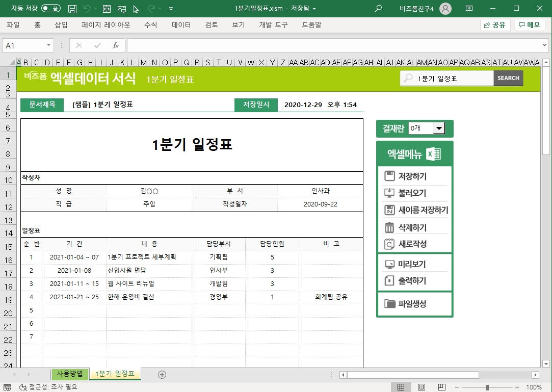Switch to Normal view in status bar
The width and height of the screenshot is (552, 392).
point(401,387)
